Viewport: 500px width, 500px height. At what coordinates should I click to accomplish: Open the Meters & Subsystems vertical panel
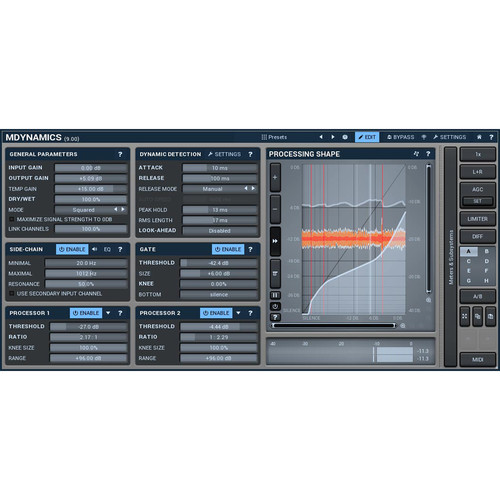[x=451, y=257]
